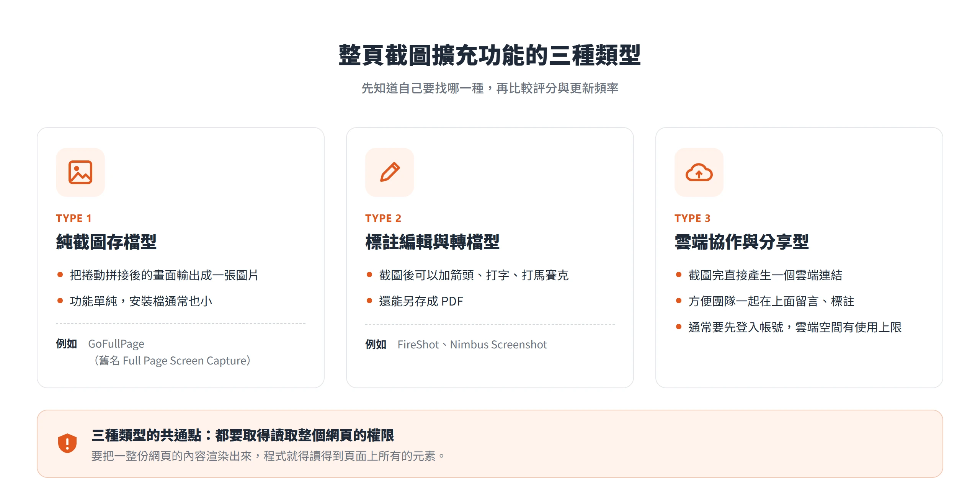Click the pencil edit icon in Type 2 card
Screen dimensions: 980x487
390,172
